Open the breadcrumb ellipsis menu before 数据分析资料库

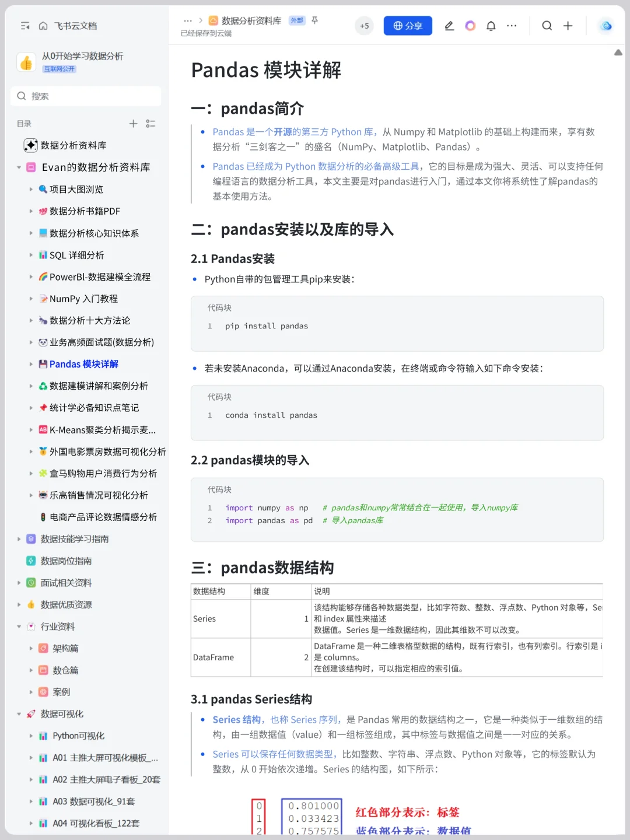tap(188, 20)
